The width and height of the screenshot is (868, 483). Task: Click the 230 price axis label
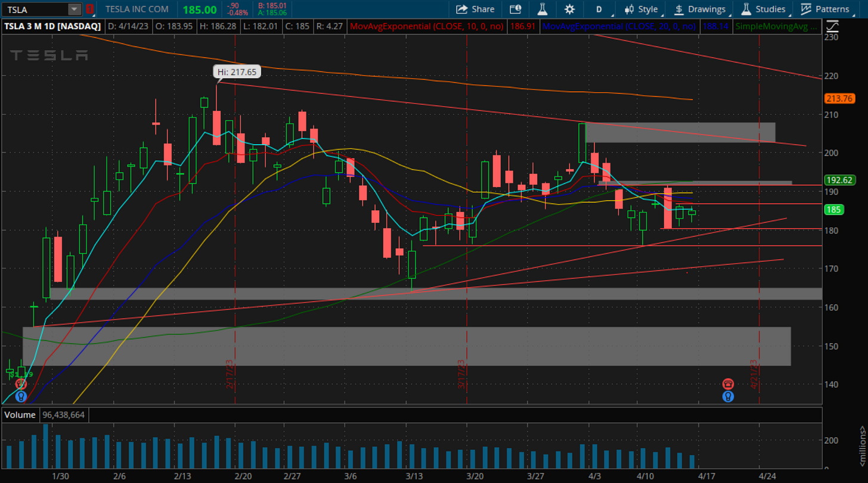(831, 38)
